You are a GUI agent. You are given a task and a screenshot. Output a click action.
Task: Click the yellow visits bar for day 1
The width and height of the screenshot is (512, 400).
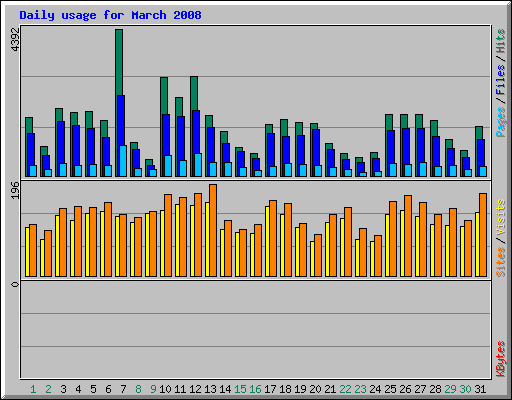click(x=27, y=252)
